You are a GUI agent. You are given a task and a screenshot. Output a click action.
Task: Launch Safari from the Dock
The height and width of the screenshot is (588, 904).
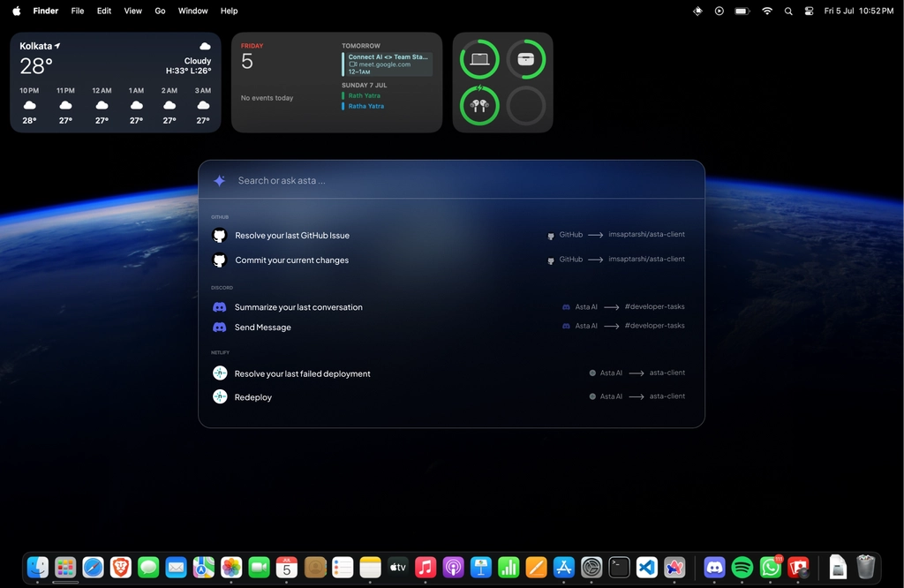(x=93, y=568)
